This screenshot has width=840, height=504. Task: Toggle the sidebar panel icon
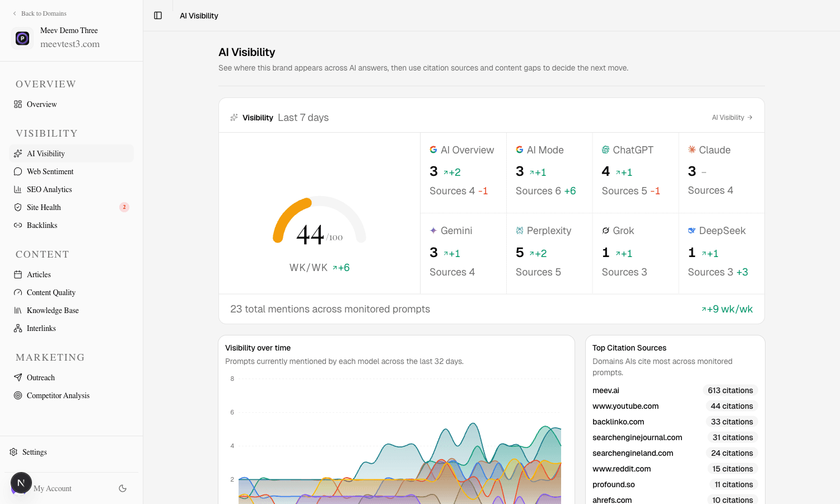(x=158, y=16)
